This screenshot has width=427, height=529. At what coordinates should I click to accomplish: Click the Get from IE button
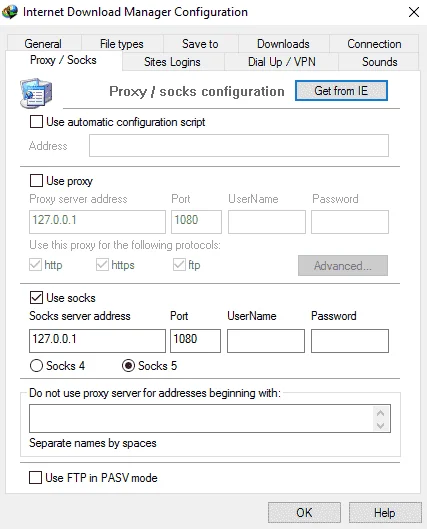pos(341,90)
